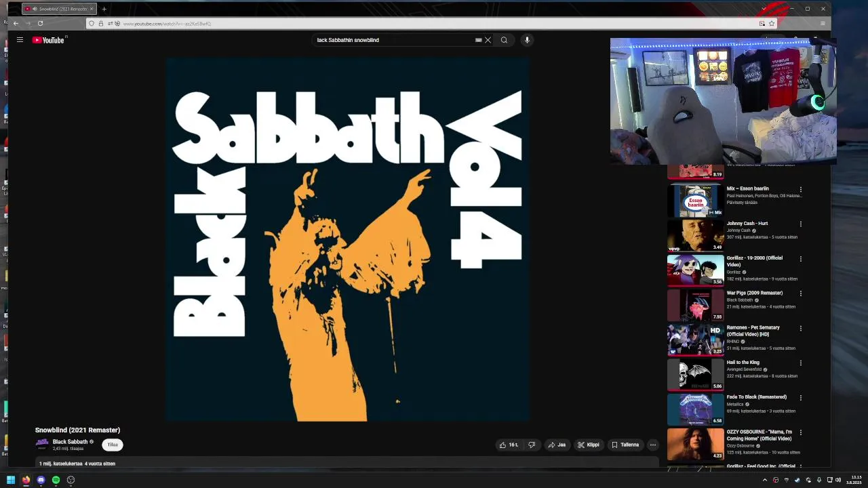Create a clip with the Klippi button
Viewport: 868px width, 488px height.
click(589, 445)
